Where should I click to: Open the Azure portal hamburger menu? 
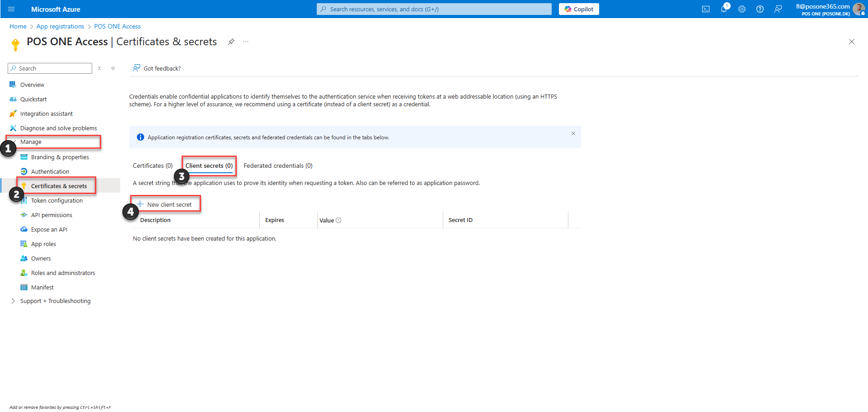11,9
